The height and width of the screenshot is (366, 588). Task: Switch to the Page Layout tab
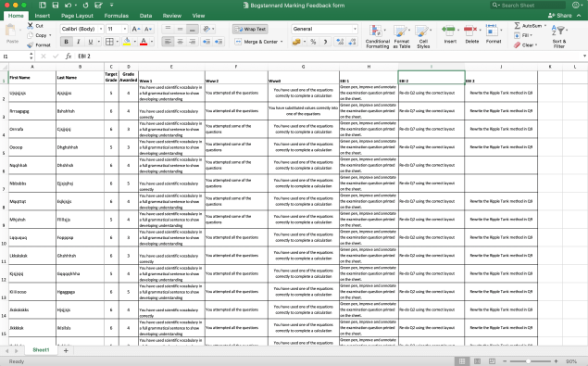click(x=77, y=16)
